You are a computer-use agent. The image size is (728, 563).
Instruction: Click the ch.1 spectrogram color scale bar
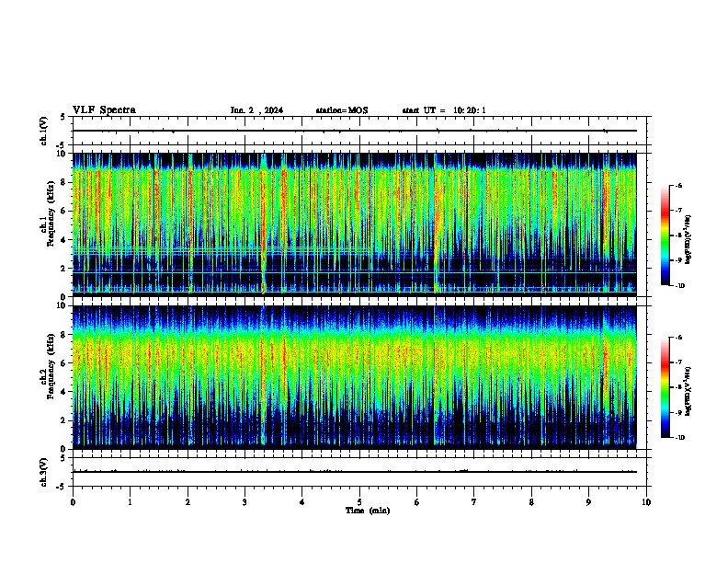click(665, 236)
